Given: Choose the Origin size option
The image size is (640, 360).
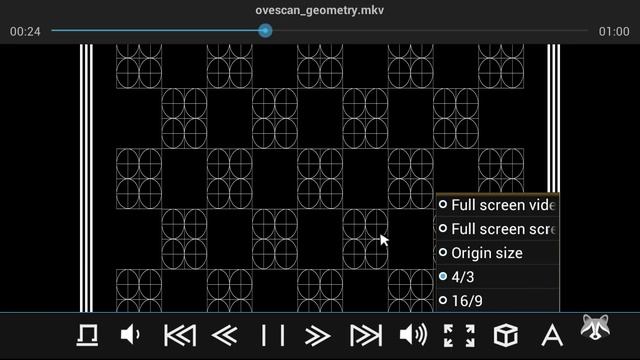Looking at the screenshot, I should 498,253.
